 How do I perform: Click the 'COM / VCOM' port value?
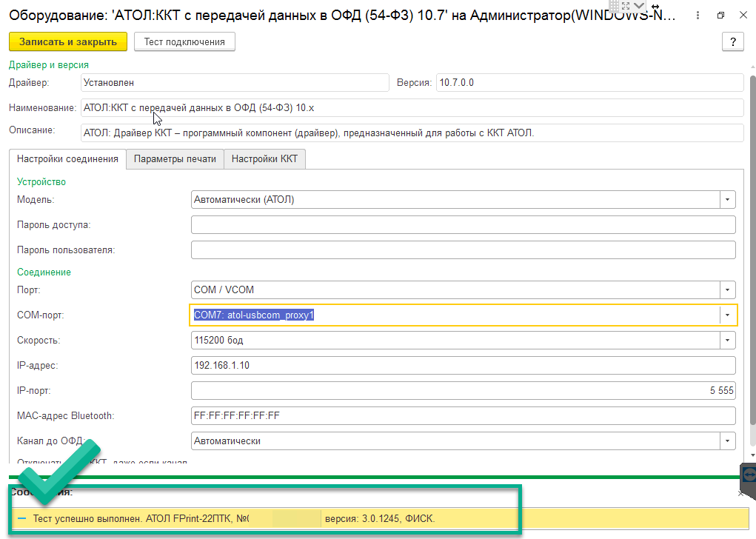click(x=224, y=289)
